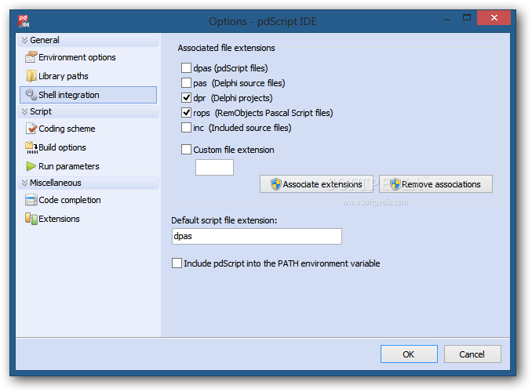532x392 pixels.
Task: Click the Library paths folder icon
Action: coord(31,76)
